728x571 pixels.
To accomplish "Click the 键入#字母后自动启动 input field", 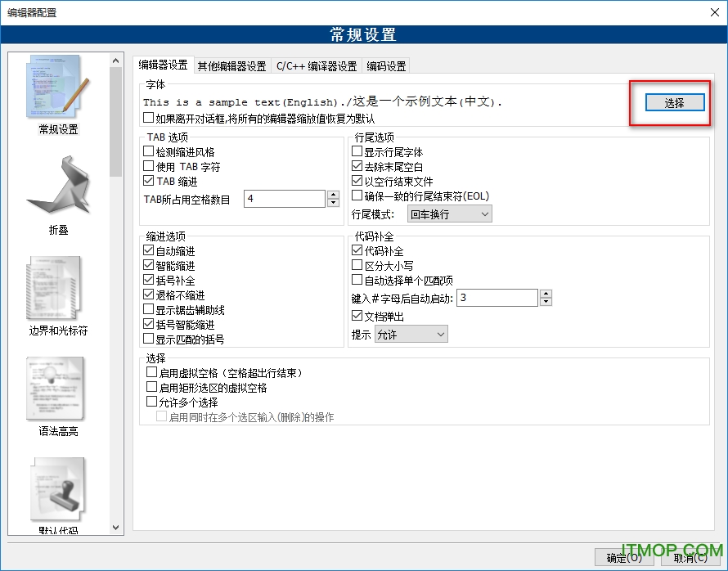I will [x=497, y=298].
